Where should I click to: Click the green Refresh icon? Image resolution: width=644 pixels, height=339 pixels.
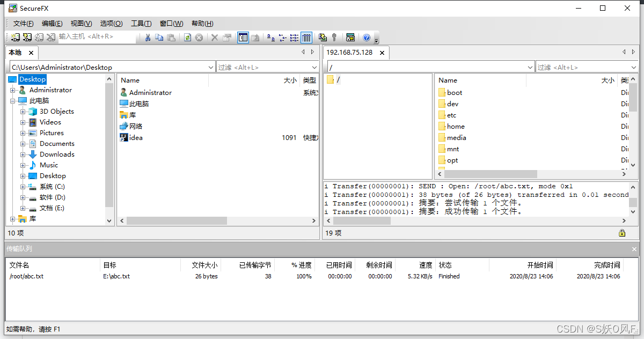tap(187, 38)
